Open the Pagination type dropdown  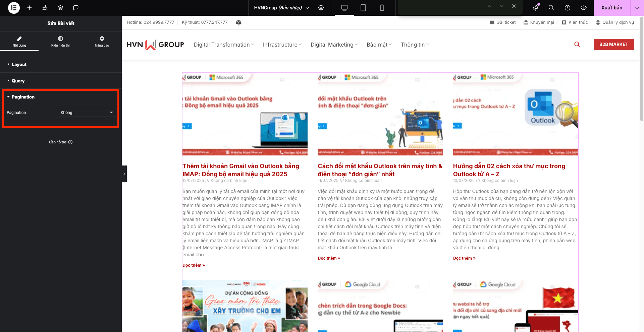(x=87, y=113)
